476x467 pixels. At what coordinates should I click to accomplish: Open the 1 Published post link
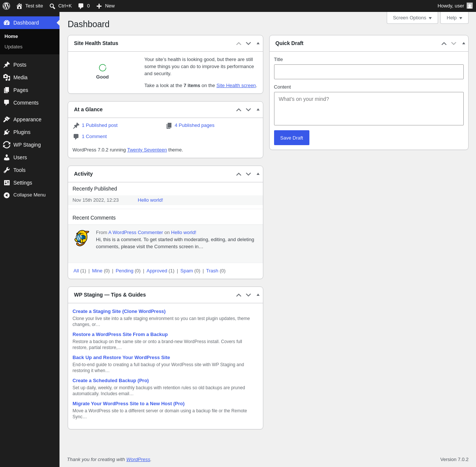coord(100,125)
